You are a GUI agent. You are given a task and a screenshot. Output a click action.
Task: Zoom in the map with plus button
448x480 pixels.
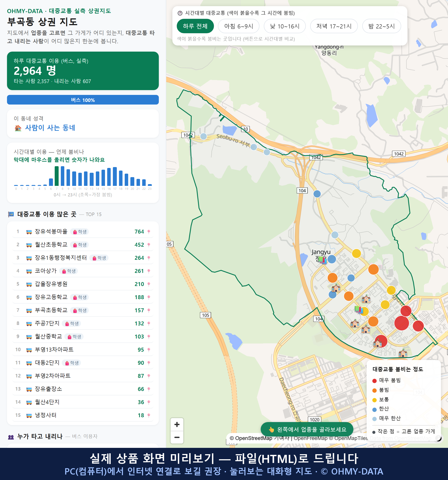click(177, 424)
